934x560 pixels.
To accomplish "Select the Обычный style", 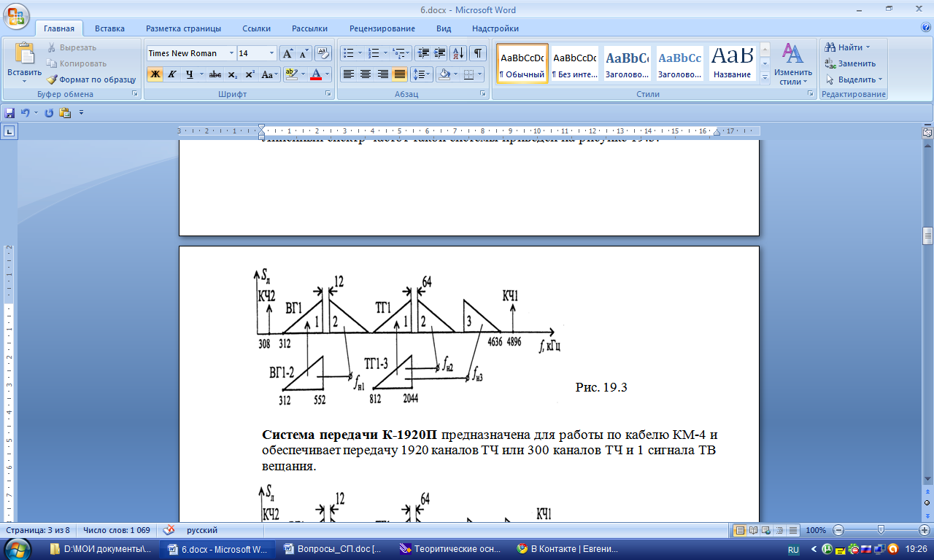I will tap(522, 63).
